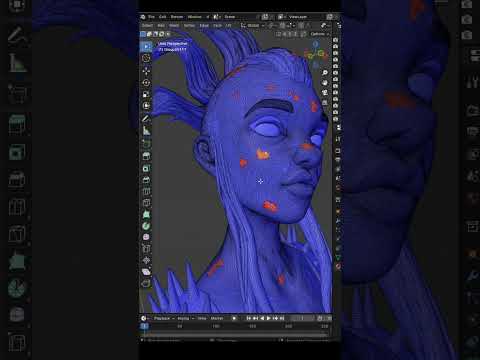Set selection mode to Extend
This screenshot has height=360, width=480.
coord(149,34)
